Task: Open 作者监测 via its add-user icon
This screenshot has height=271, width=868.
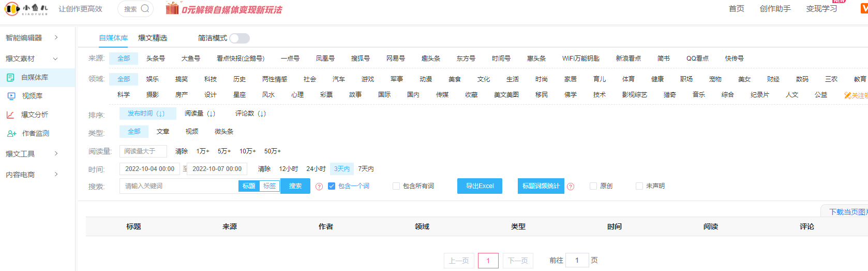Action: click(x=11, y=133)
